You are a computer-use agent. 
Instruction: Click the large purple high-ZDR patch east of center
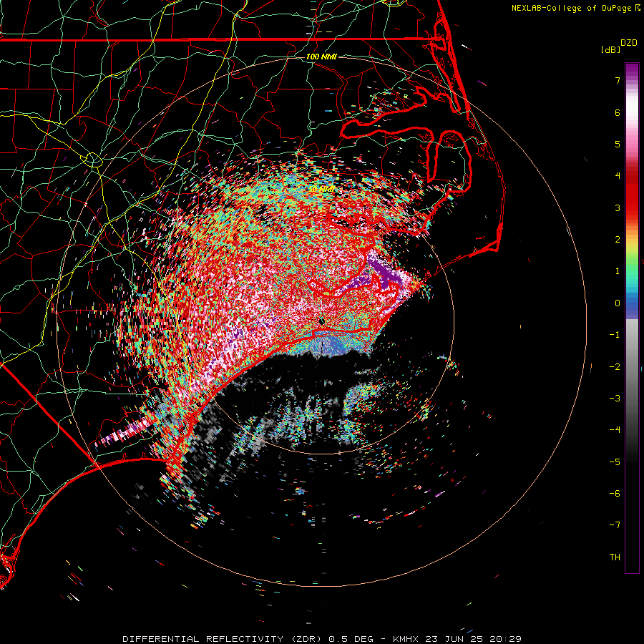pyautogui.click(x=384, y=274)
